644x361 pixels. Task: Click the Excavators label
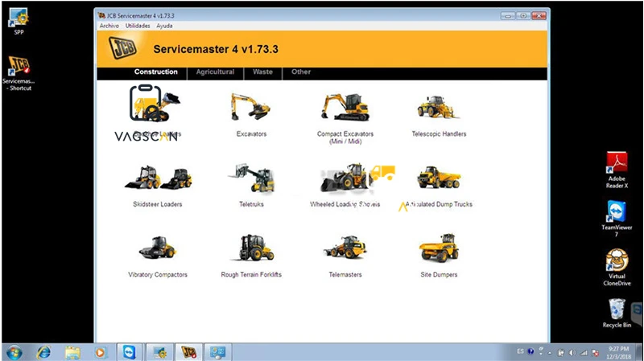251,133
